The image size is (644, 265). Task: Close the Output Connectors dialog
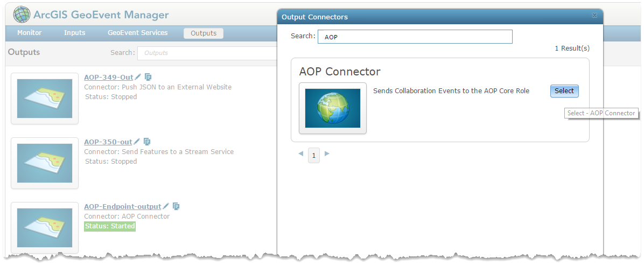pos(594,16)
